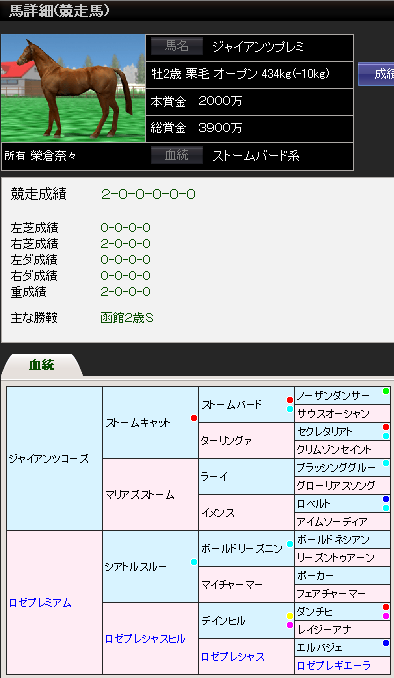This screenshot has width=394, height=678.
Task: Click the 総賞金 3900万 row
Action: point(250,128)
